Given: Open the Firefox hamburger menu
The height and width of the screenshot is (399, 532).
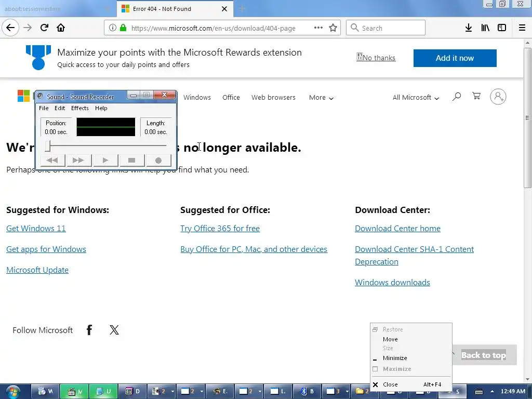Looking at the screenshot, I should point(522,28).
